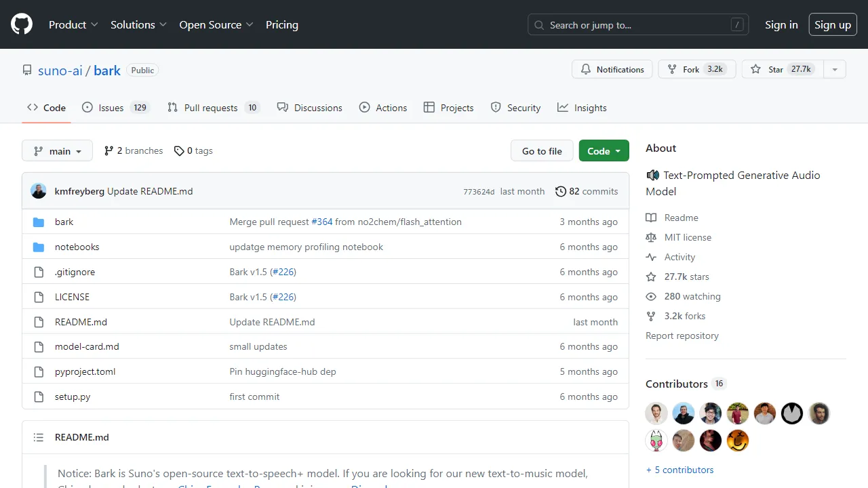Viewport: 868px width, 488px height.
Task: Open the MIT license link
Action: point(679,237)
